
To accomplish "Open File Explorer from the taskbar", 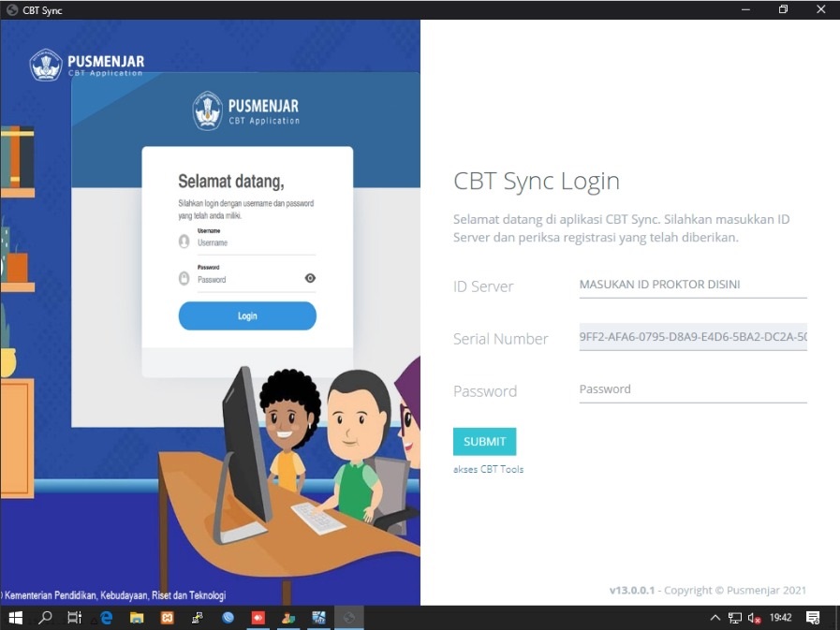I will (x=137, y=618).
